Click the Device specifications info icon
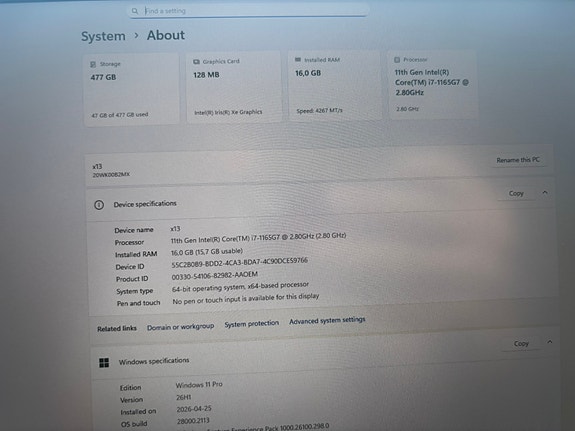 tap(99, 205)
